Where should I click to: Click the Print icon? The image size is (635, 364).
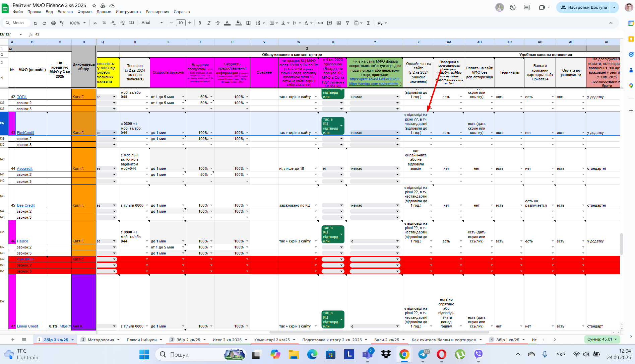pos(53,23)
